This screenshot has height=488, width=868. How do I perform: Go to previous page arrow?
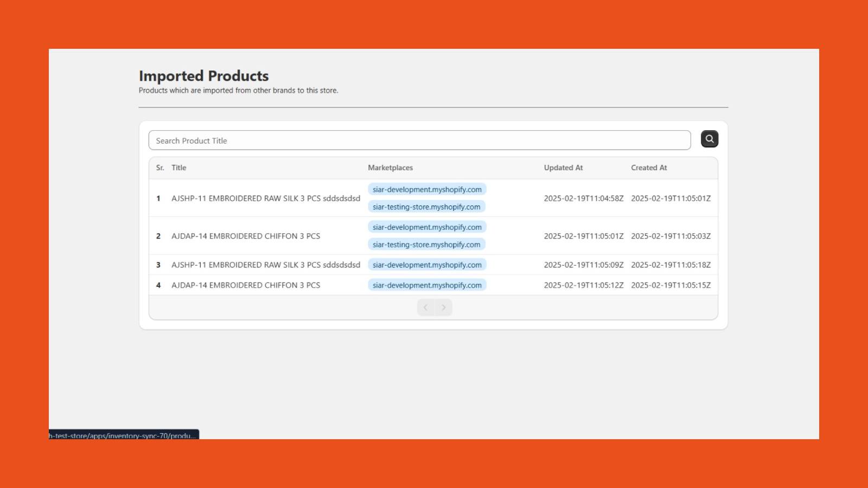(426, 307)
